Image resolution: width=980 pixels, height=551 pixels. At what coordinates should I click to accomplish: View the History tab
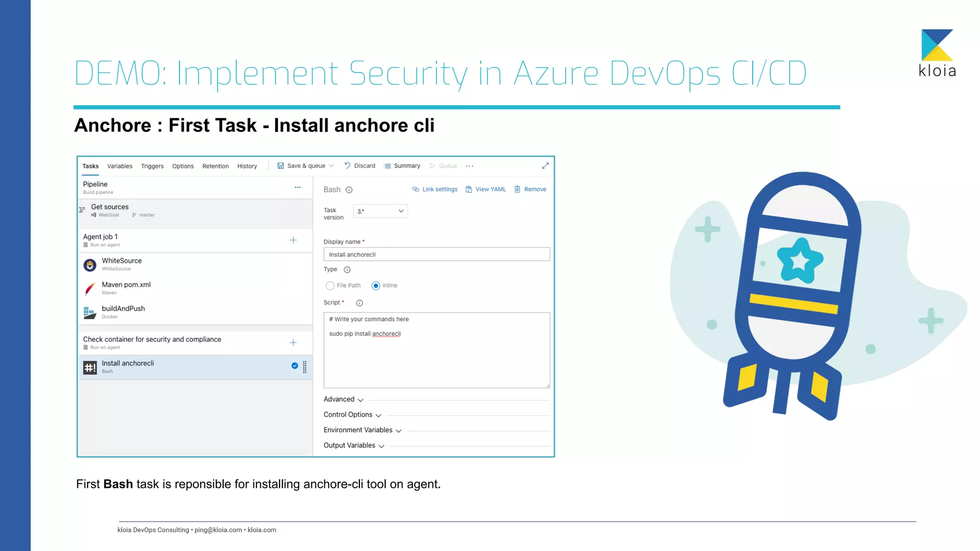point(247,166)
